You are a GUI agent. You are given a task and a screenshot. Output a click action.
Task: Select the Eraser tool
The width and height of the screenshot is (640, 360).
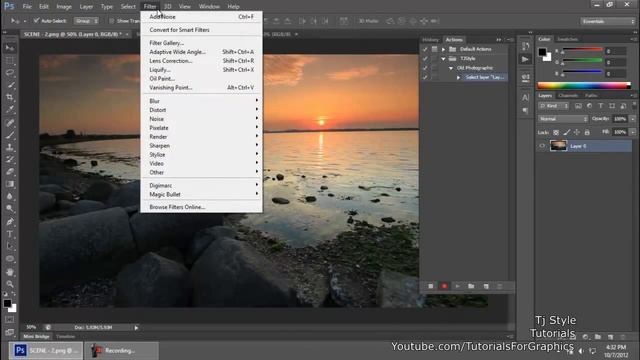click(10, 172)
